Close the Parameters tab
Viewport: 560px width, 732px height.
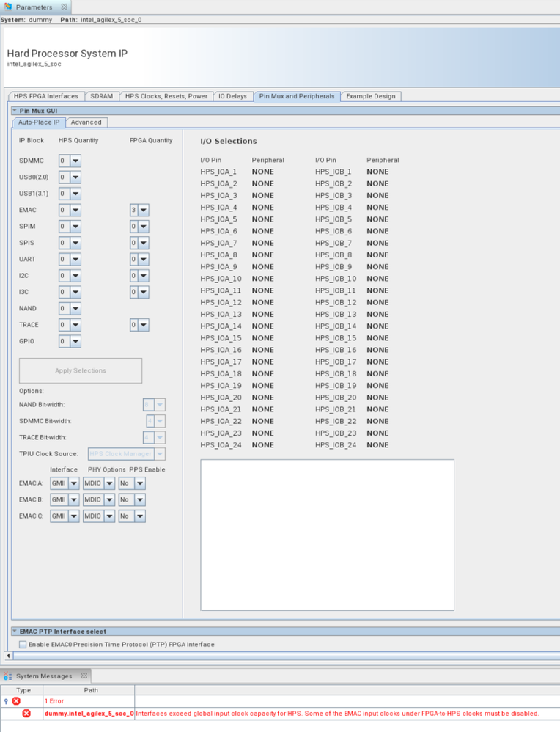coord(65,7)
